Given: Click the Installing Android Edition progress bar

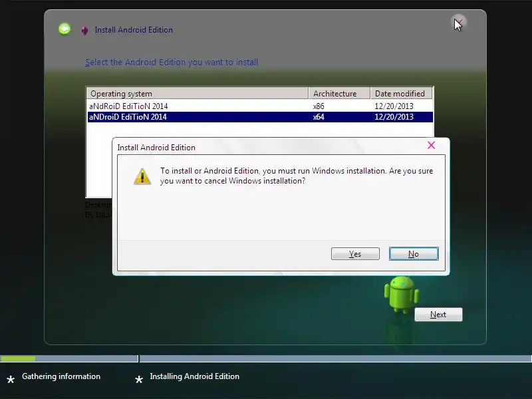Looking at the screenshot, I should click(336, 358).
